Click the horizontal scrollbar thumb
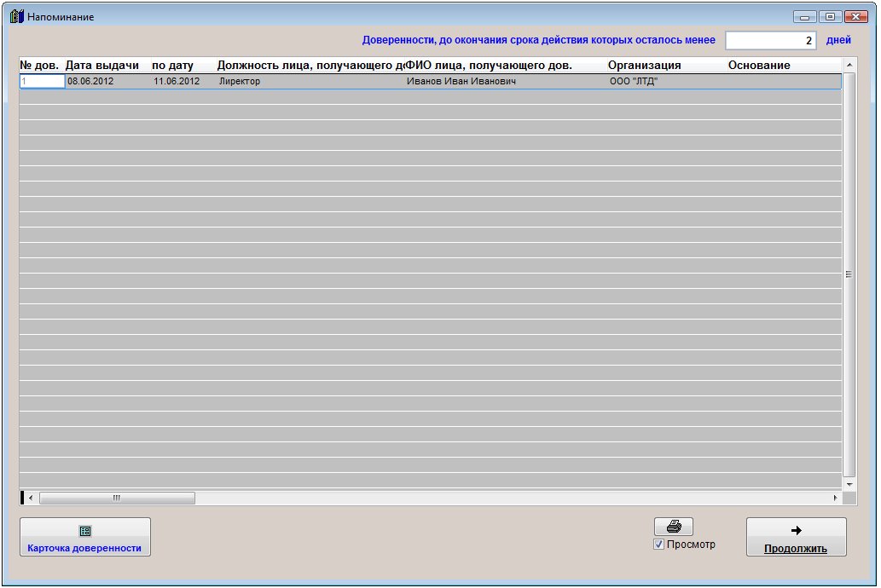Viewport: 881px width, 588px height. pyautogui.click(x=117, y=498)
